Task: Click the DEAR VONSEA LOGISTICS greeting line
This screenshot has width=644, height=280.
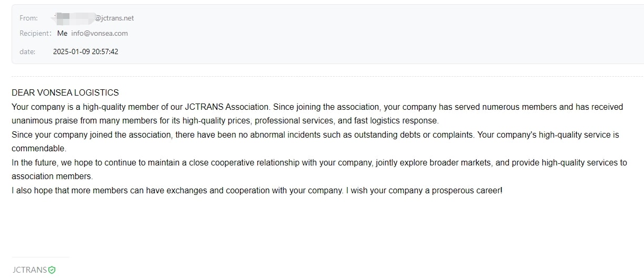Action: tap(65, 92)
